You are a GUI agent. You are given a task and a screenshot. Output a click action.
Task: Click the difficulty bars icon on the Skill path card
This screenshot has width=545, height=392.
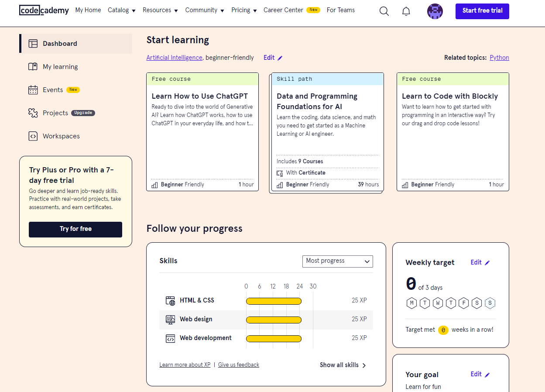click(x=280, y=185)
